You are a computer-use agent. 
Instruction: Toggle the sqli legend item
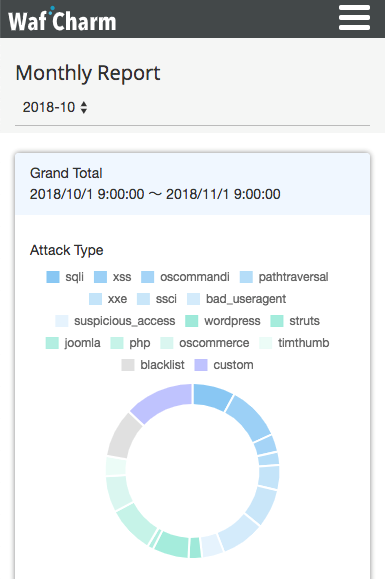(x=65, y=277)
